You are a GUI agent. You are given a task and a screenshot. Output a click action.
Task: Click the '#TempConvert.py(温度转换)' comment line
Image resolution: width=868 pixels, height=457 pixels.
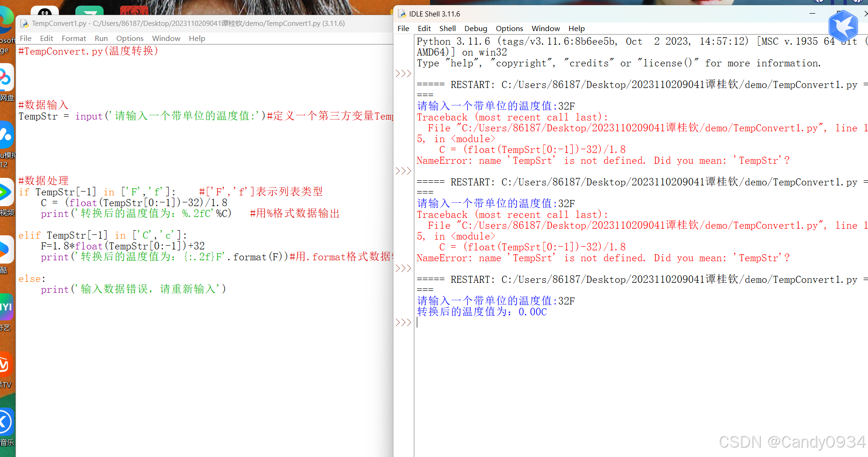[x=89, y=51]
